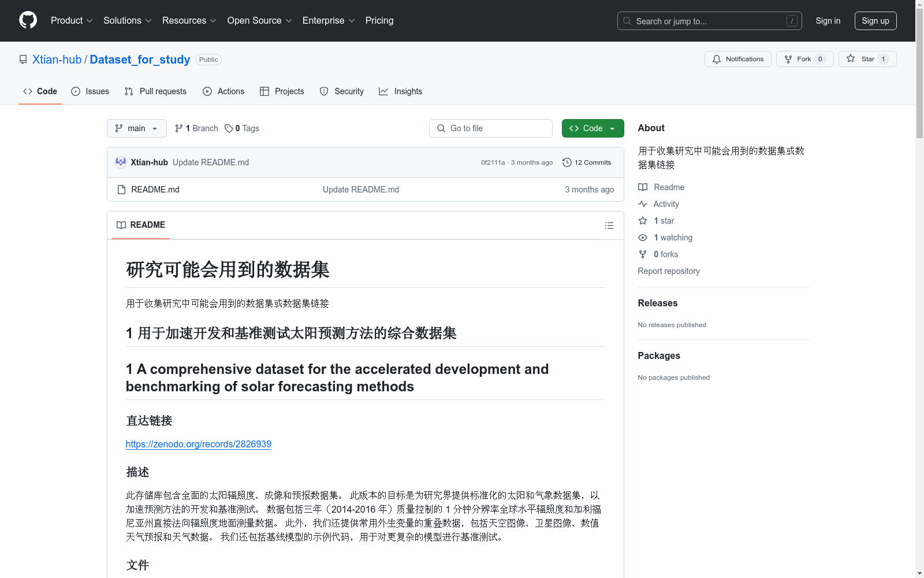Image resolution: width=924 pixels, height=578 pixels.
Task: Click the Public badge label
Action: (208, 60)
